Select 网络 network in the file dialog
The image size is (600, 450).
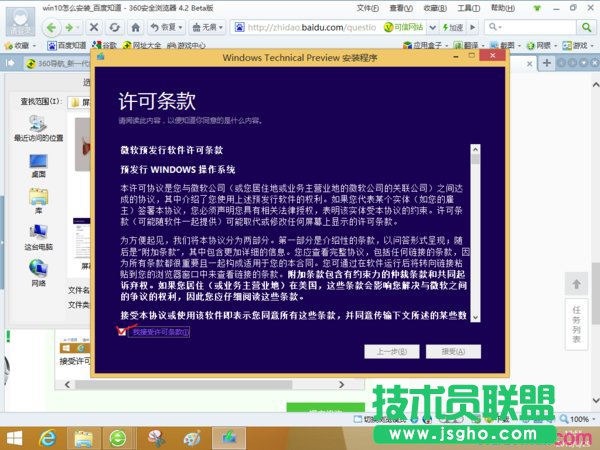pyautogui.click(x=38, y=273)
